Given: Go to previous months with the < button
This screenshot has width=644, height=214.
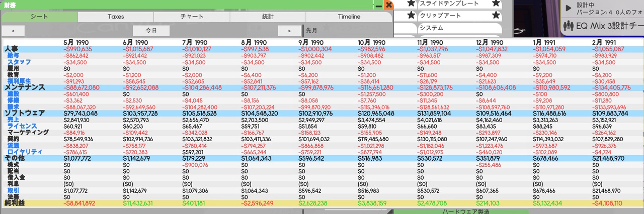Looking at the screenshot, I should click(13, 31).
